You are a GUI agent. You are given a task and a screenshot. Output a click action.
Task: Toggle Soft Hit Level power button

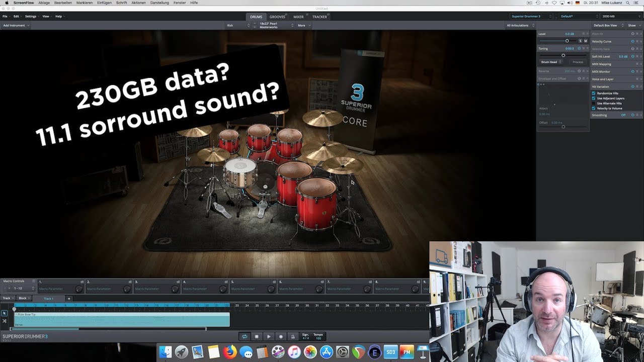point(632,56)
